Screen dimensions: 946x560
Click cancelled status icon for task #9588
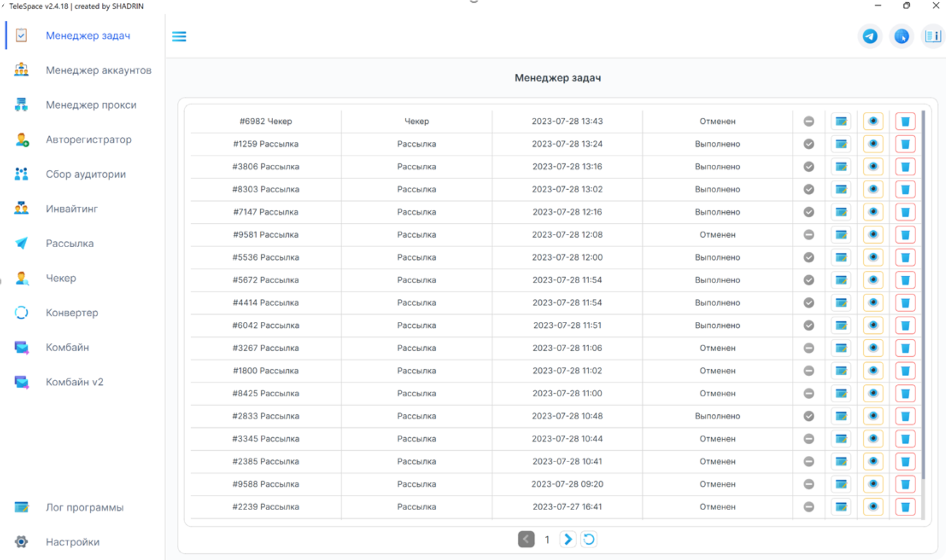[x=809, y=484]
